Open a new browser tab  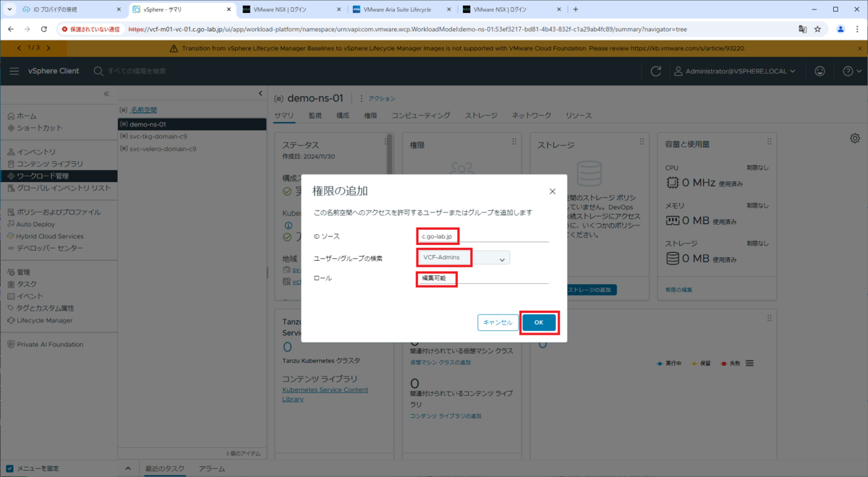pyautogui.click(x=576, y=9)
